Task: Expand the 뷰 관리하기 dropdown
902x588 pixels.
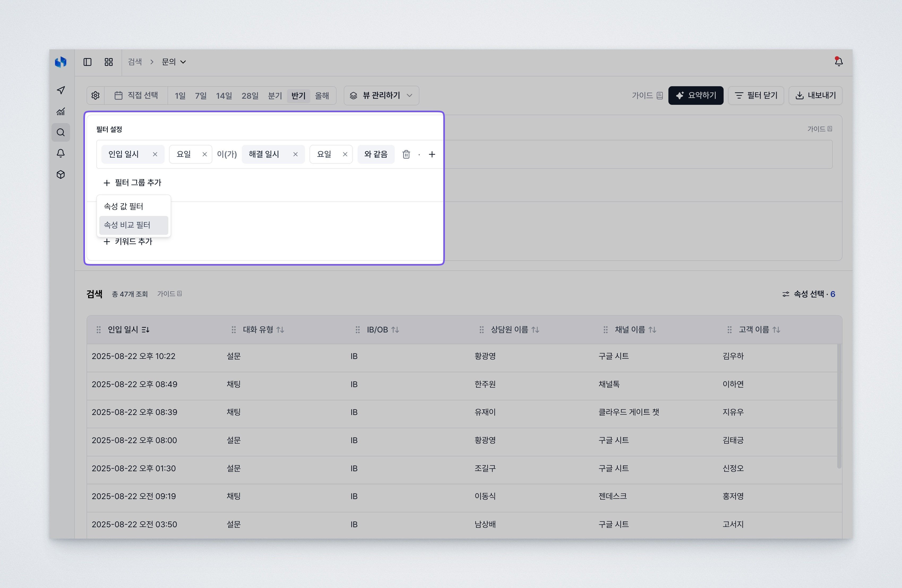Action: [x=381, y=96]
